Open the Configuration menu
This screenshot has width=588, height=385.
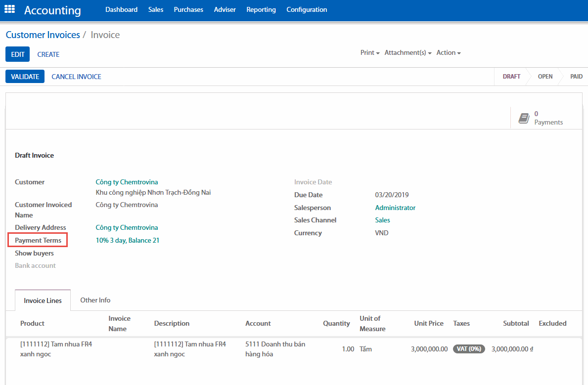307,9
